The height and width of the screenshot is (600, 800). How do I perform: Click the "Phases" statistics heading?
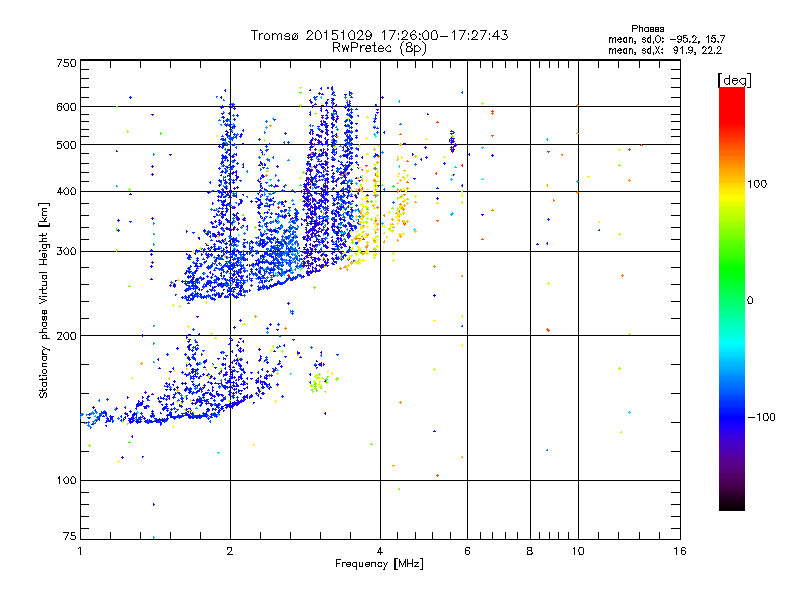647,29
